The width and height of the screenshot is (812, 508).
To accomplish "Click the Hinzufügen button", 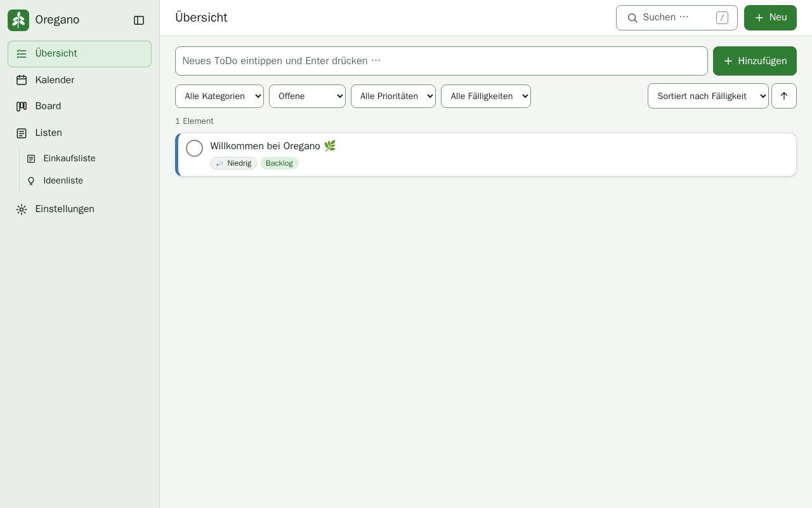I will point(755,61).
